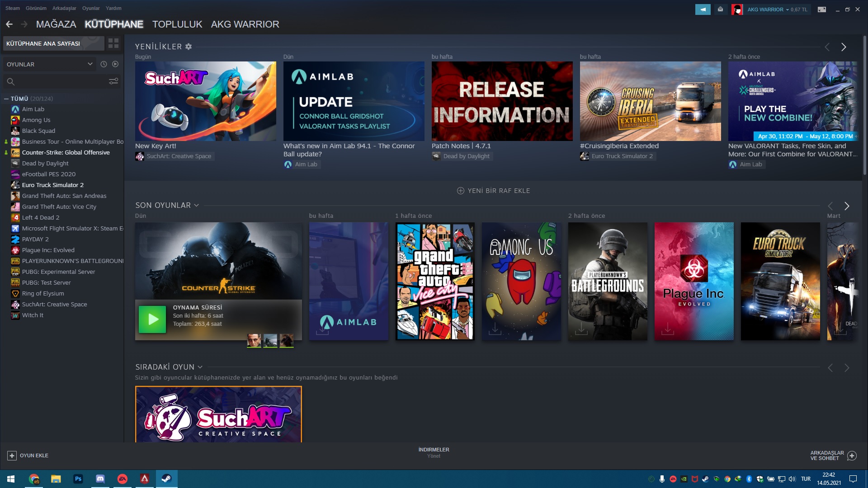Switch to Big Picture mode icon
This screenshot has width=868, height=488.
click(822, 9)
